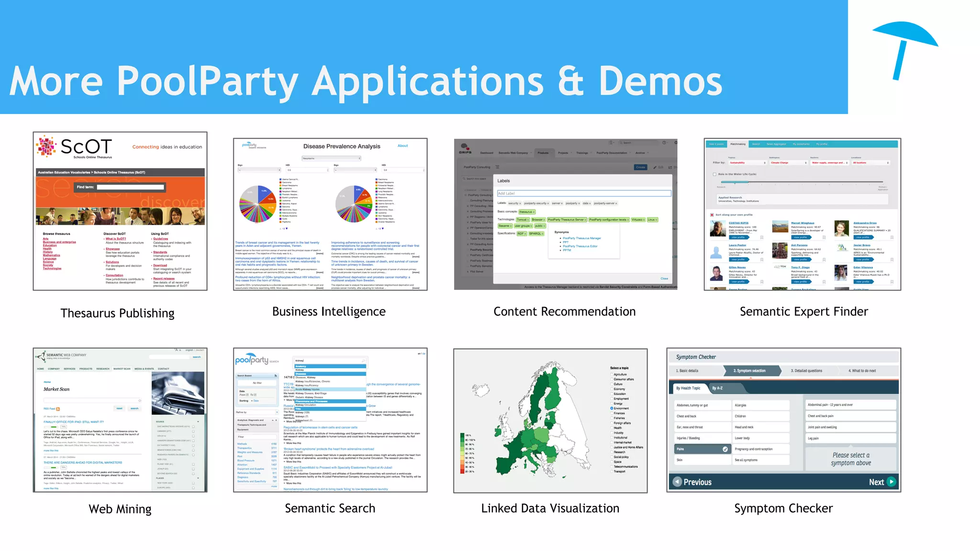This screenshot has width=980, height=551.
Task: Collapse the Places section in Market Scan sidebar
Action: (198, 478)
